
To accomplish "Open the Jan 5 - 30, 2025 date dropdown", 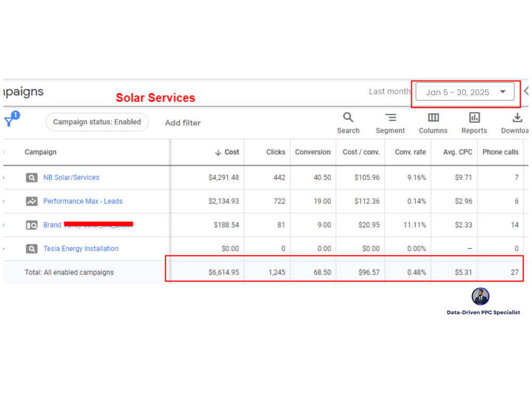I will point(465,92).
